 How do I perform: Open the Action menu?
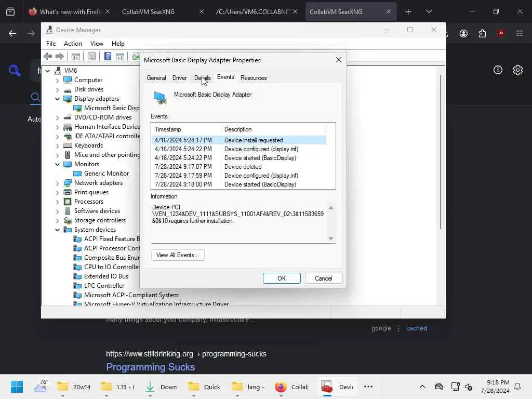[x=73, y=44]
